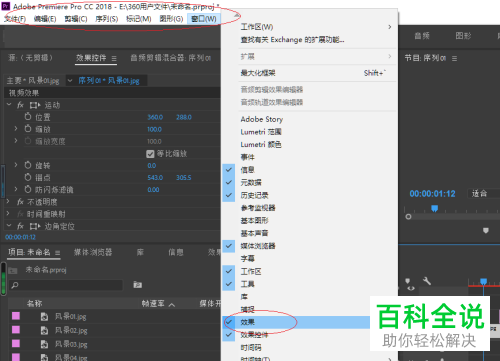Screen dimensions: 500x361
Task: Open 编辑(E) menu
Action: 45,19
